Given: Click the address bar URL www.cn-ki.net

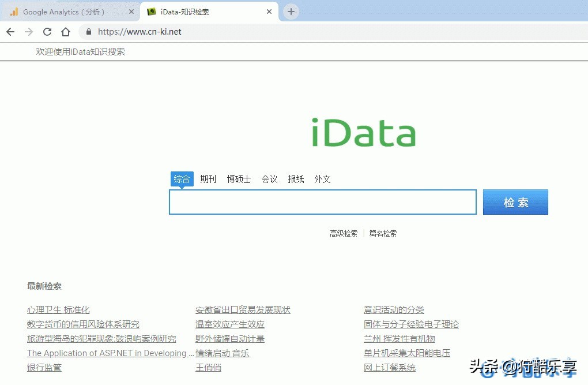Looking at the screenshot, I should point(140,32).
